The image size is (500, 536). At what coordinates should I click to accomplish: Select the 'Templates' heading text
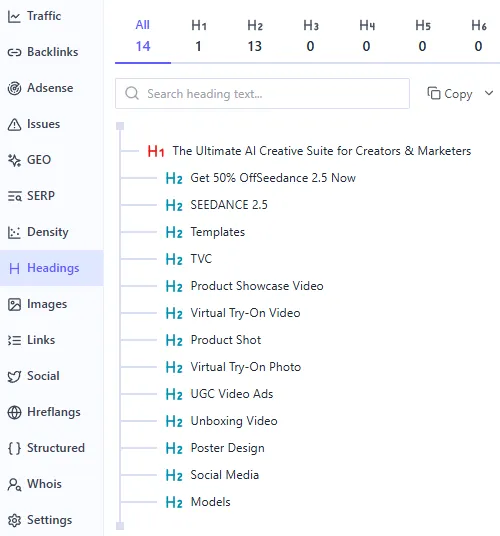click(218, 232)
